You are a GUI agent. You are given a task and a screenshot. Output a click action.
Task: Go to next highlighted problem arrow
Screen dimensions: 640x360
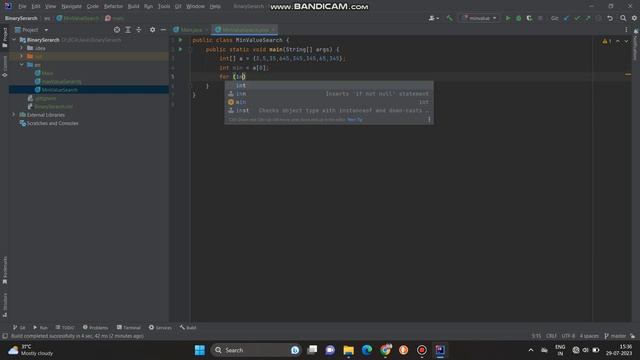pos(626,41)
